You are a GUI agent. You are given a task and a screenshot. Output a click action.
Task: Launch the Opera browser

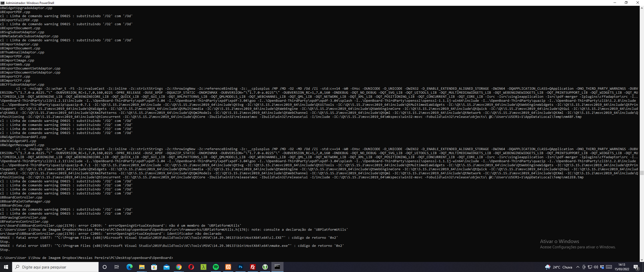pos(191,267)
